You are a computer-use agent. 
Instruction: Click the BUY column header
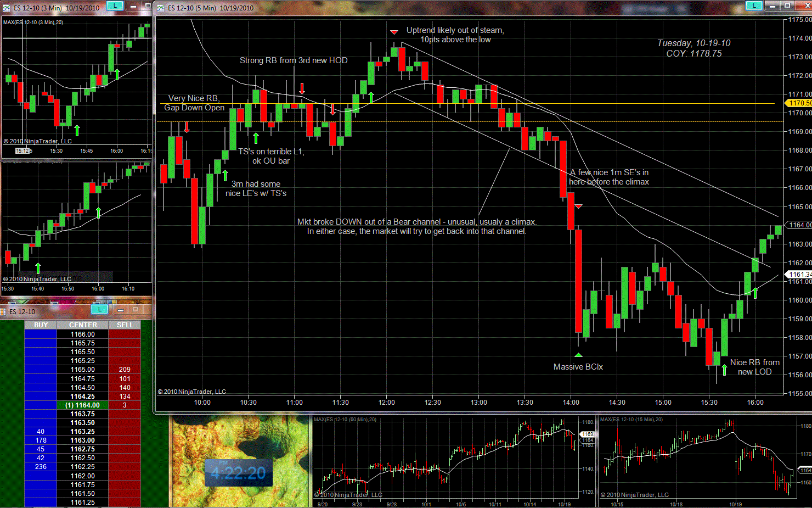click(41, 325)
